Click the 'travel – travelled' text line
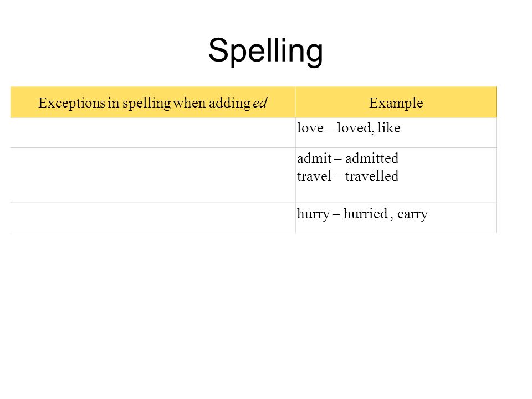The width and height of the screenshot is (532, 399). pos(348,176)
